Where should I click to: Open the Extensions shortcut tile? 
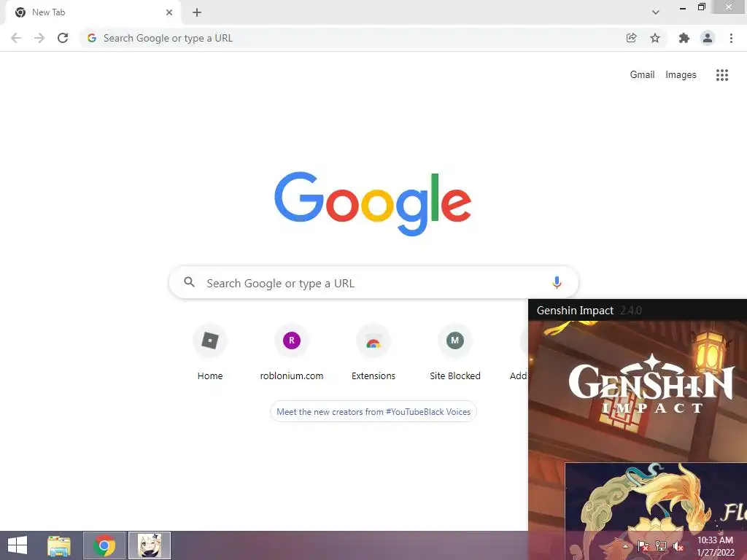[373, 352]
